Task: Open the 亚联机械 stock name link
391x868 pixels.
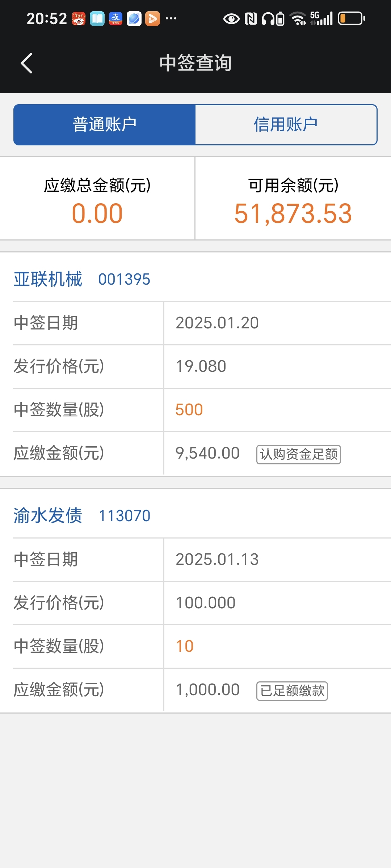Action: 48,279
